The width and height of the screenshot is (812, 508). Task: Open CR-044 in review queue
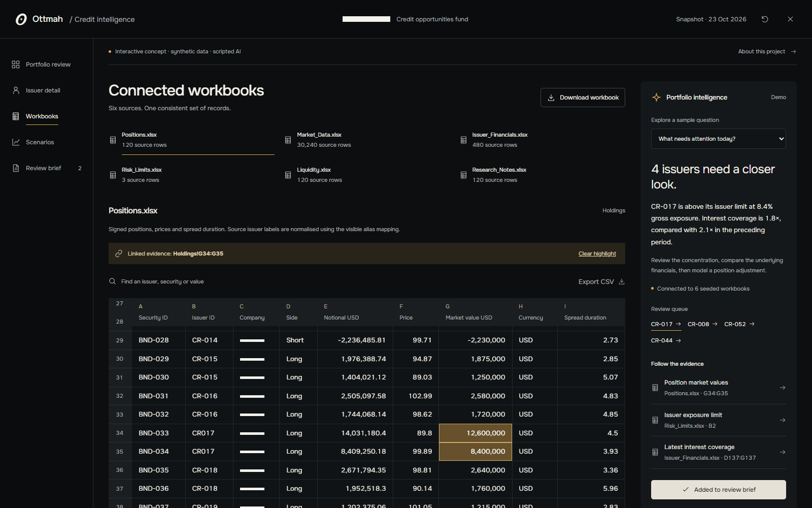(x=666, y=340)
